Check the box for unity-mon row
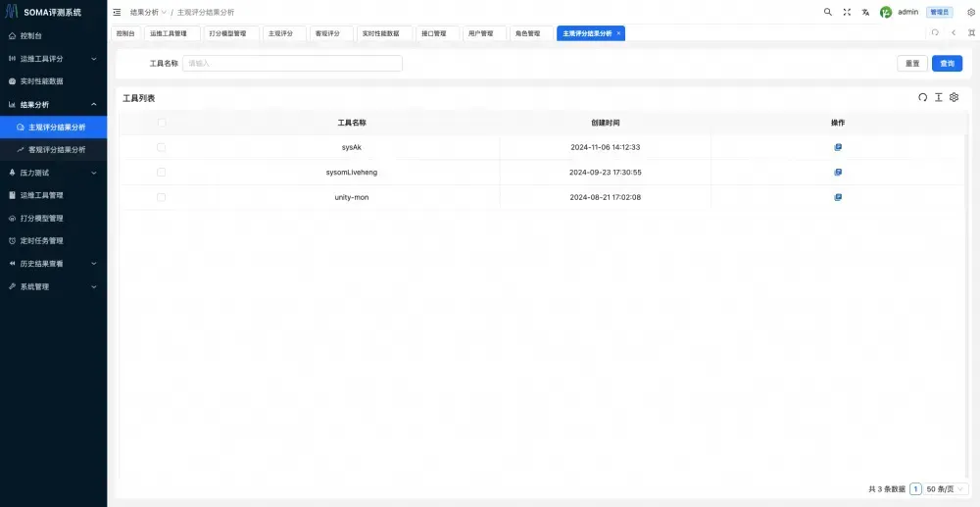Viewport: 980px width, 507px height. 162,197
